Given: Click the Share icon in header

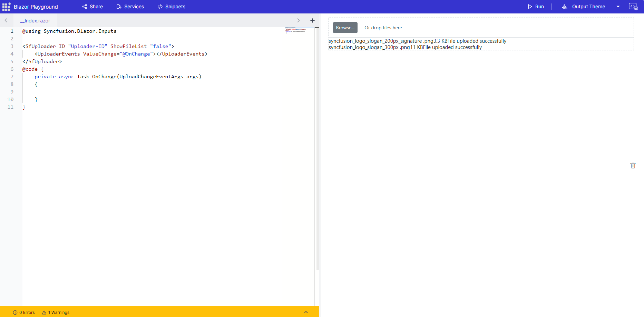Looking at the screenshot, I should (85, 7).
